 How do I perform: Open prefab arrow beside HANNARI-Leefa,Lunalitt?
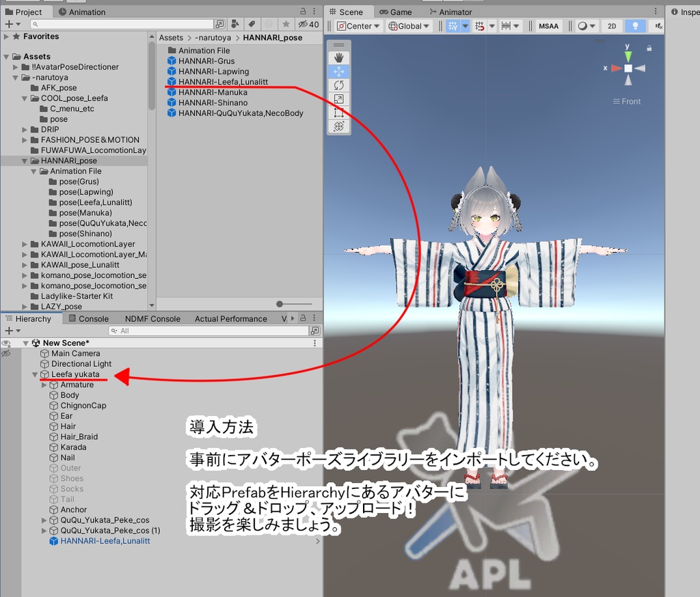click(317, 541)
